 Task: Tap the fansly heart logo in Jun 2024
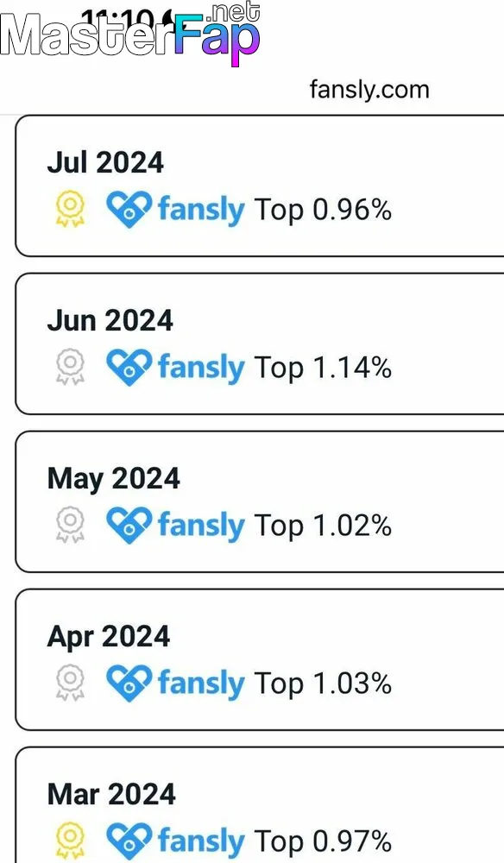coord(129,367)
